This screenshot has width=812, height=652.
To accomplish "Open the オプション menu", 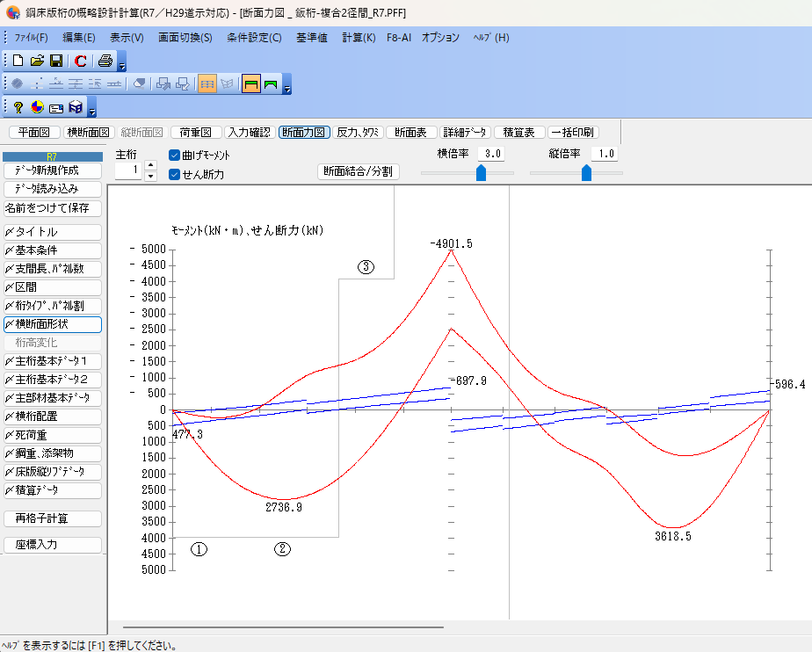I will tap(440, 38).
